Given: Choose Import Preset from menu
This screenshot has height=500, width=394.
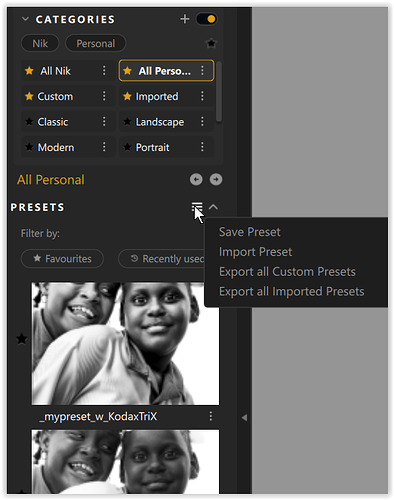Looking at the screenshot, I should (x=255, y=252).
